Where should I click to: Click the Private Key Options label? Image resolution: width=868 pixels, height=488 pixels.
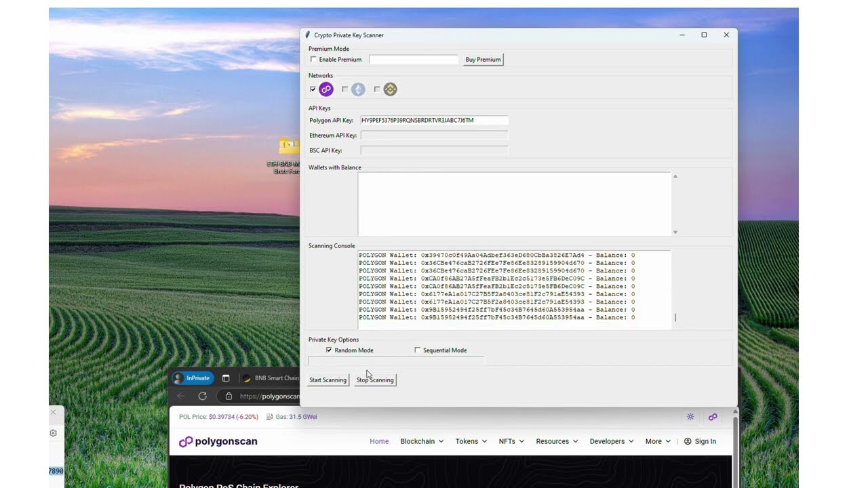click(334, 340)
